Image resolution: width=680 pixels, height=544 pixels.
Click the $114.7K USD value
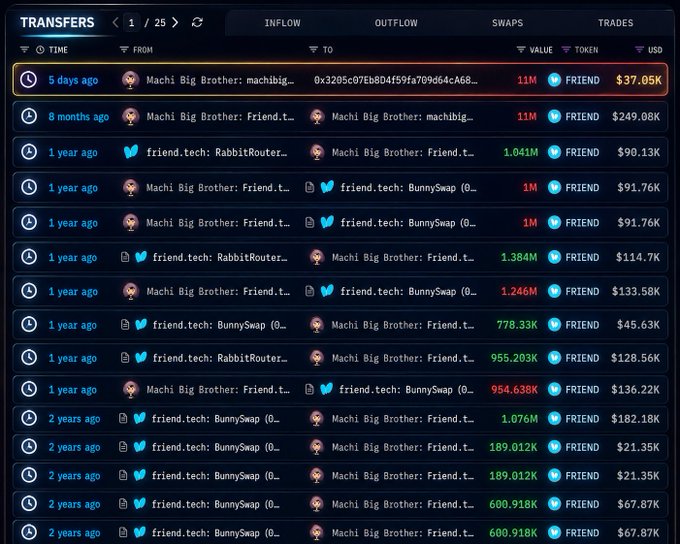point(638,257)
